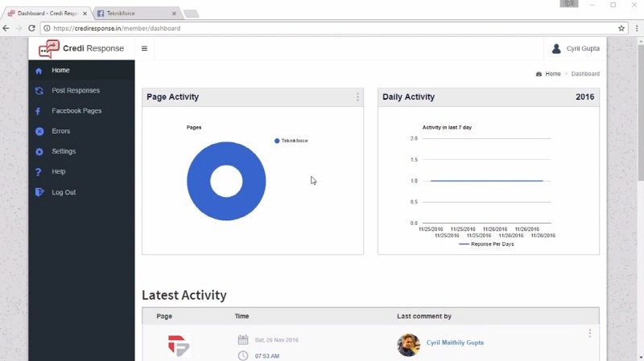Click the Pages chart title

[194, 128]
